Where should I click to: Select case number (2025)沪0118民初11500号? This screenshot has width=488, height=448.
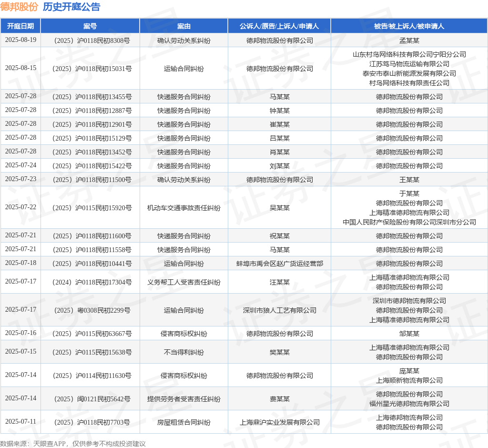tap(92, 180)
